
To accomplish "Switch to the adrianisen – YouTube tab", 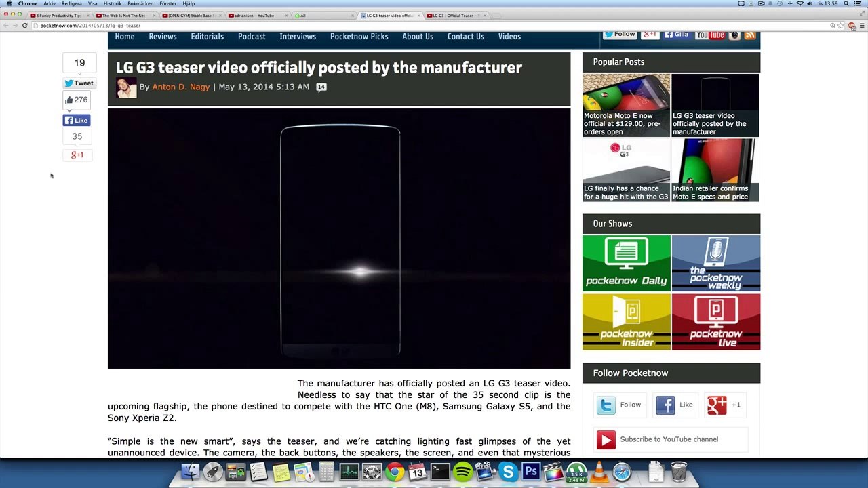I will 257,16.
